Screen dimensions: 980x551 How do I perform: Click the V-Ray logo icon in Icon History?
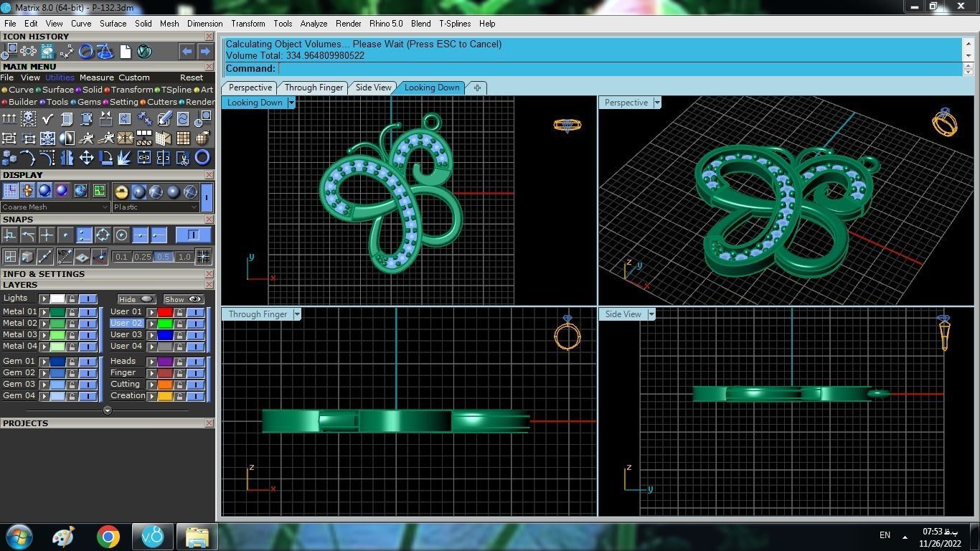tap(144, 51)
